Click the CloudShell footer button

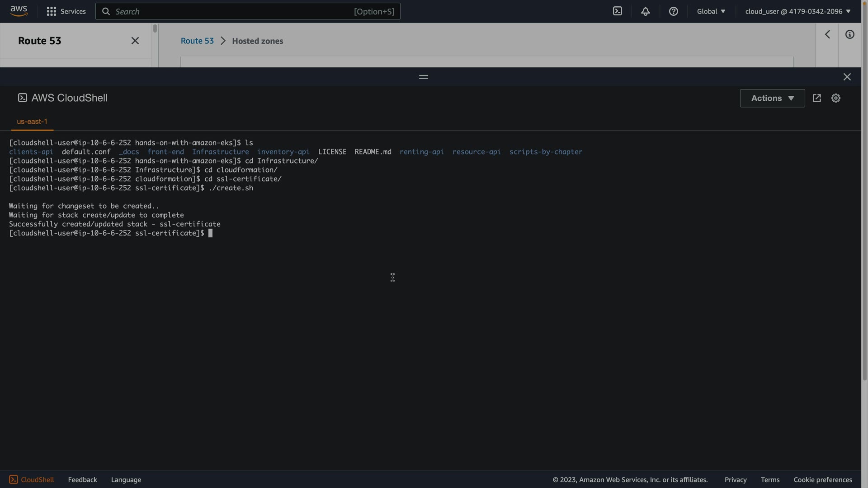point(32,480)
